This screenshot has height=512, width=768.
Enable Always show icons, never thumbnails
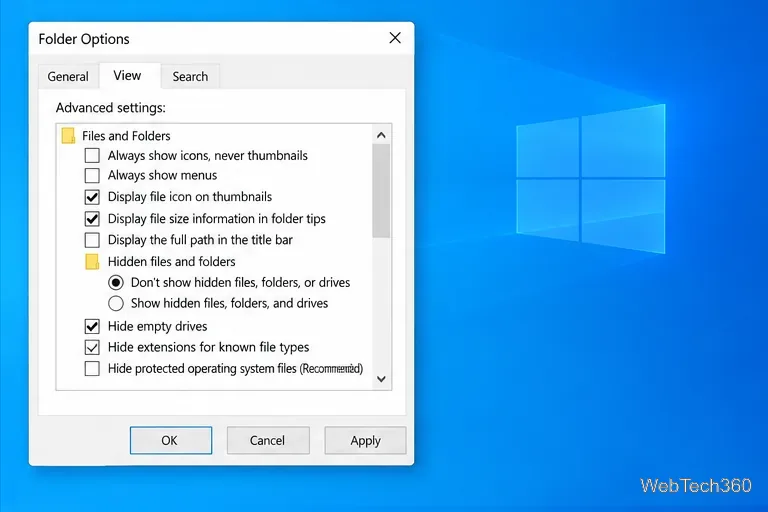point(92,155)
